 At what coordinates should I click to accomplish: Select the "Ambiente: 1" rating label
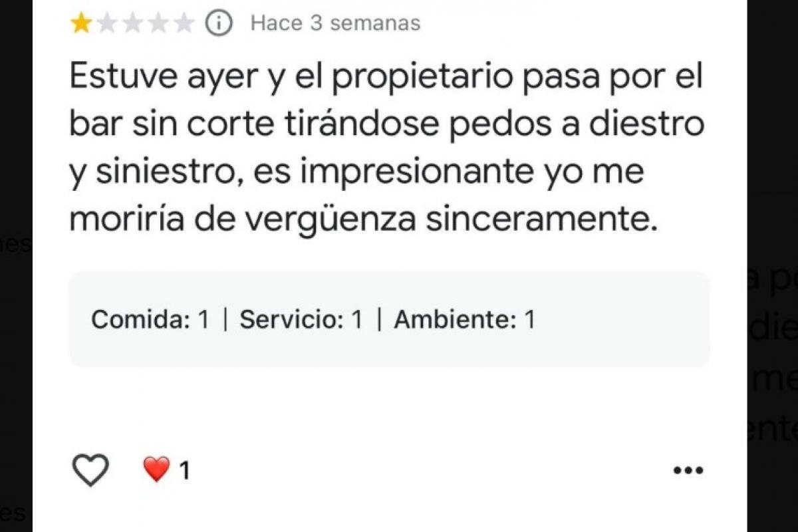tap(464, 320)
